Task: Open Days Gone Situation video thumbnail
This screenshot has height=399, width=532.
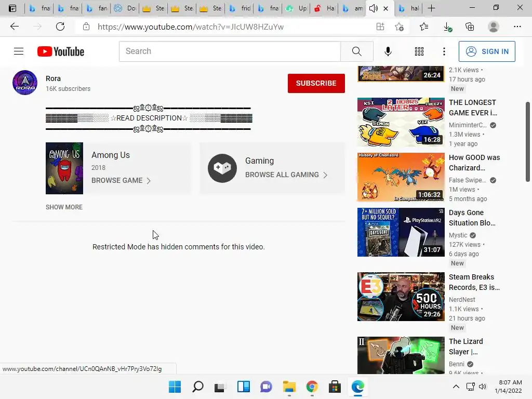Action: [x=401, y=232]
